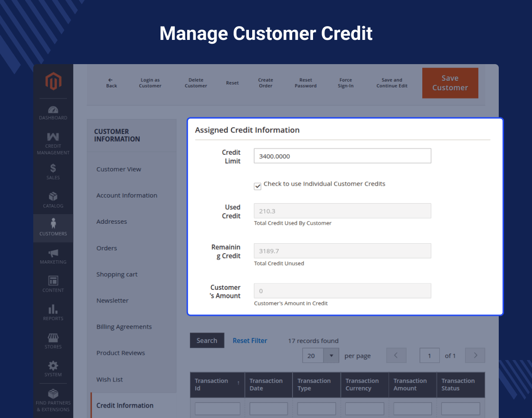Click Transaction Currency filter input

[365, 409]
